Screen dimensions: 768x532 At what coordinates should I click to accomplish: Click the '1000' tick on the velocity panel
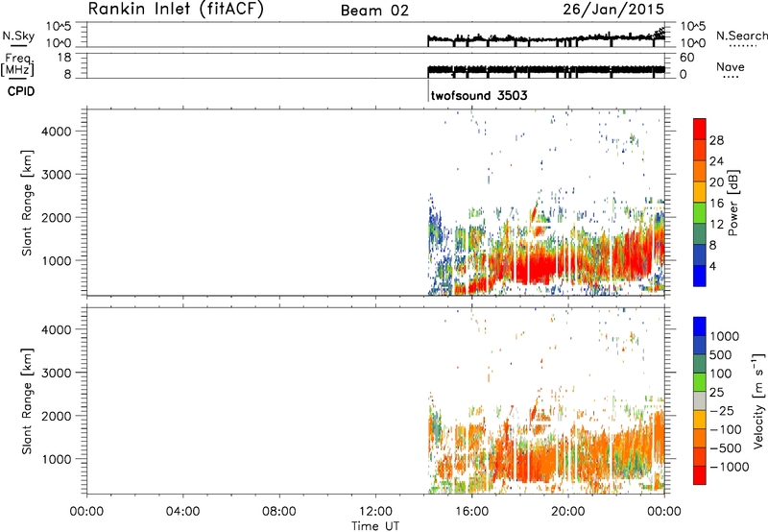tap(57, 459)
